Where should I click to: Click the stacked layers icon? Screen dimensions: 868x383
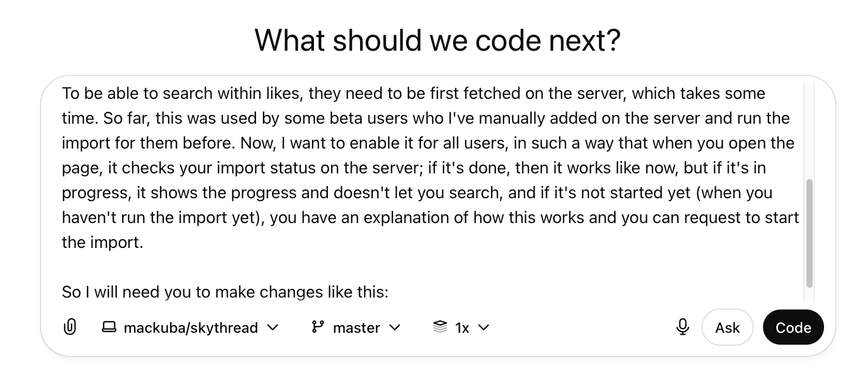click(x=440, y=327)
